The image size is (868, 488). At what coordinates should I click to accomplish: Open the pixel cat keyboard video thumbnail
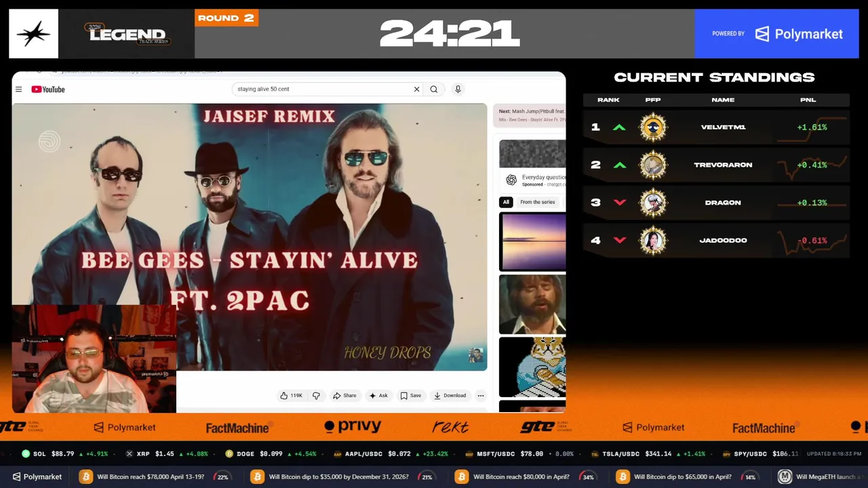tap(532, 367)
